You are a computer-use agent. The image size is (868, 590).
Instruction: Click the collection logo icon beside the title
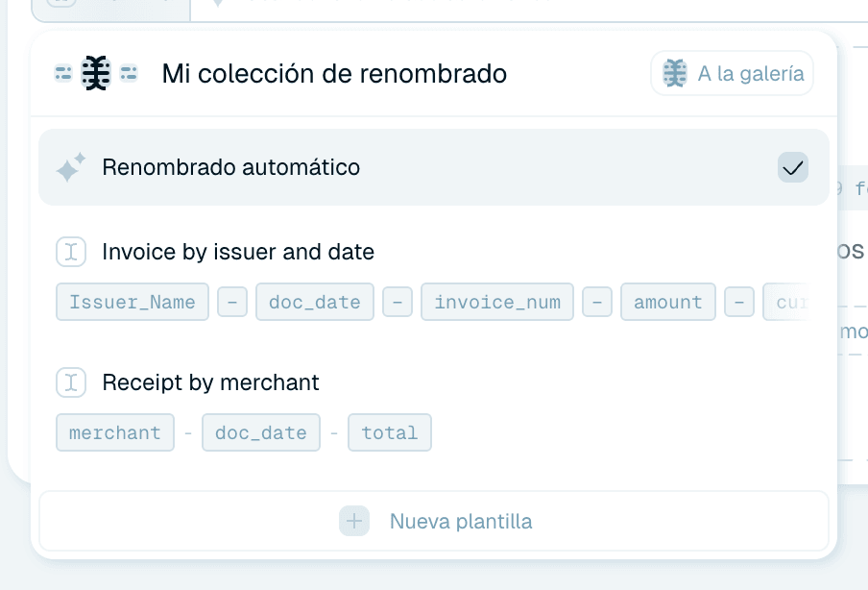coord(96,73)
